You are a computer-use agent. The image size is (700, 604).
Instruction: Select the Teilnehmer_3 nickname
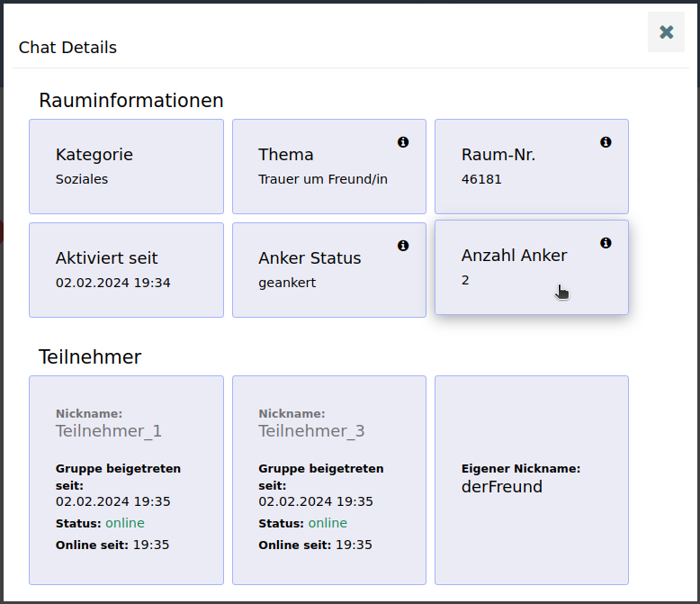(x=311, y=431)
